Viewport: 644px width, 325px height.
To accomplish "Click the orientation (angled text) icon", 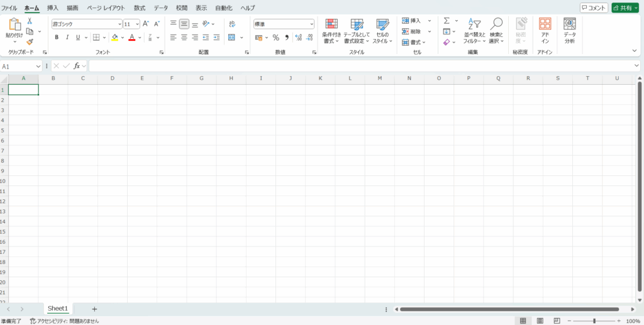I will [206, 24].
